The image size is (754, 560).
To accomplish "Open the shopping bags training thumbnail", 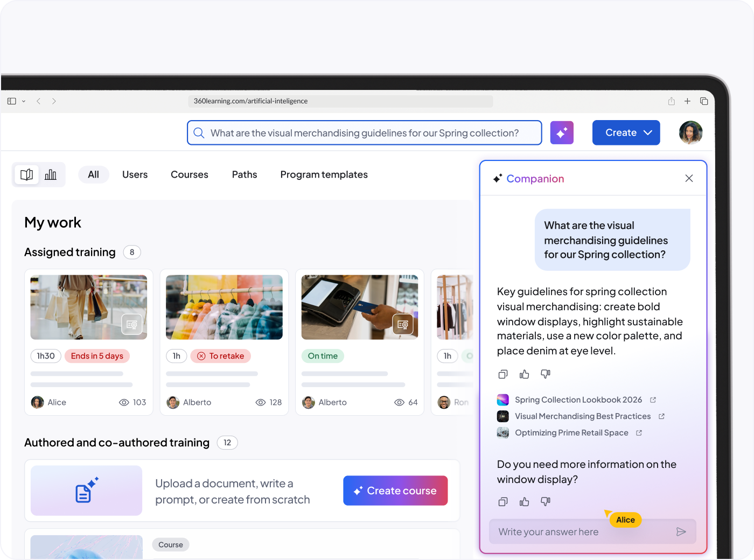I will coord(89,307).
